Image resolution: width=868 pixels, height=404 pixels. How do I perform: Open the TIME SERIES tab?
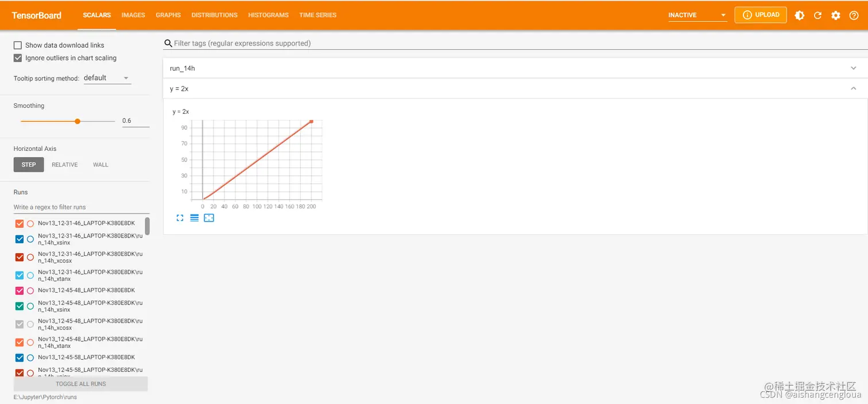(318, 15)
